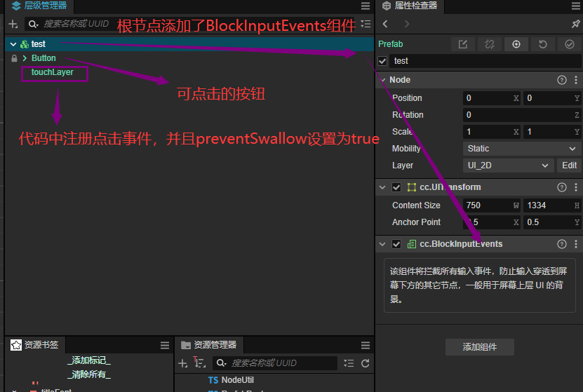Locate the prefab asset with target icon
This screenshot has width=583, height=392.
(516, 44)
